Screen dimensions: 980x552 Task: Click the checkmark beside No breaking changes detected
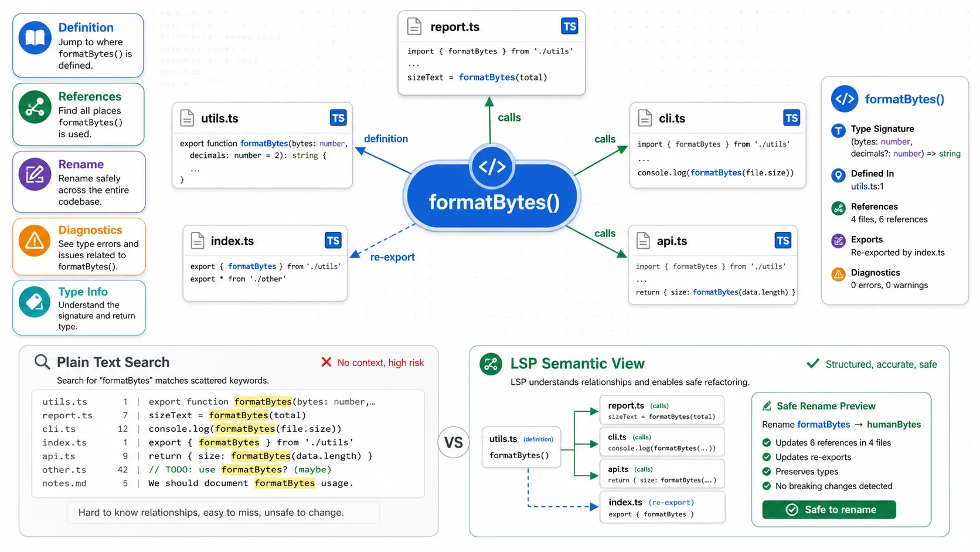[x=767, y=486]
